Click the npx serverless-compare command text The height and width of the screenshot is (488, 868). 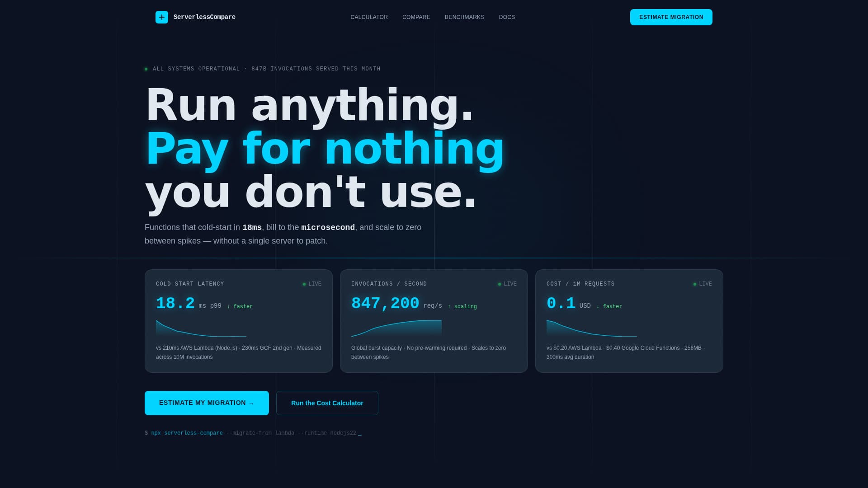tap(187, 433)
